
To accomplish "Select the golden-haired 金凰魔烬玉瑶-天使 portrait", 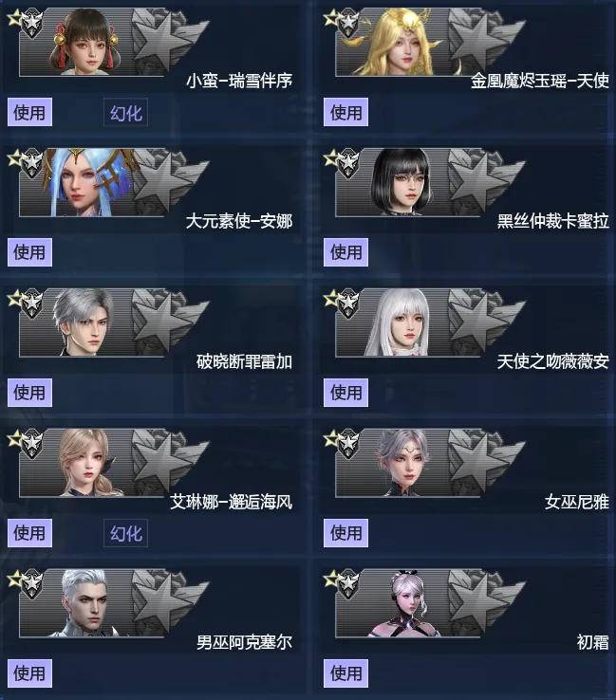I will [x=400, y=42].
